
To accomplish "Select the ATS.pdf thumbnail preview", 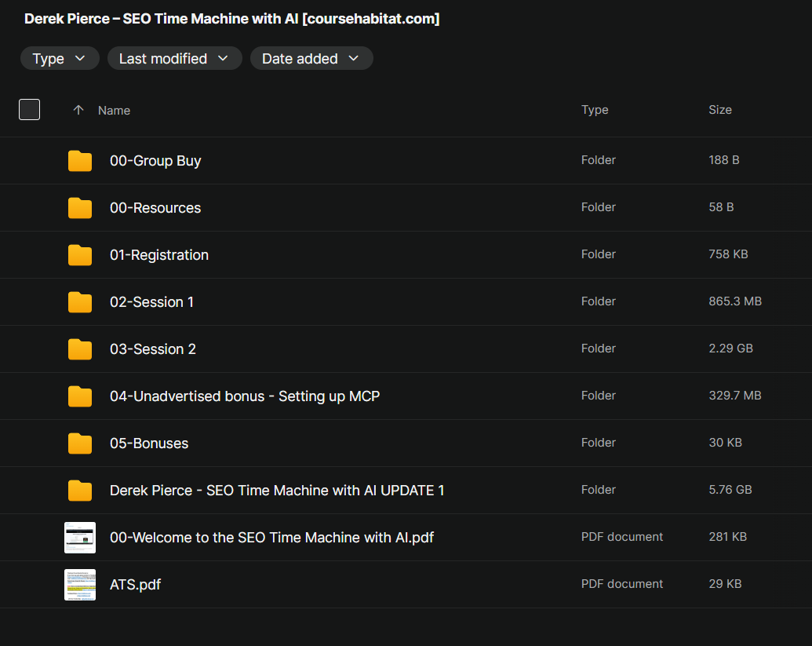I will (80, 585).
